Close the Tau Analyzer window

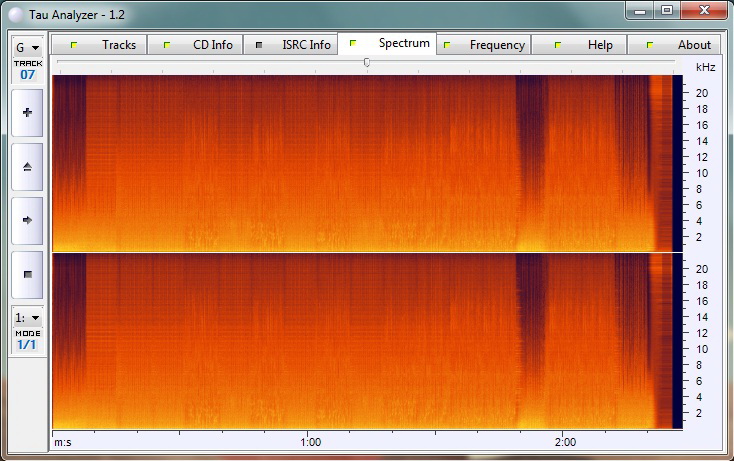click(x=706, y=10)
